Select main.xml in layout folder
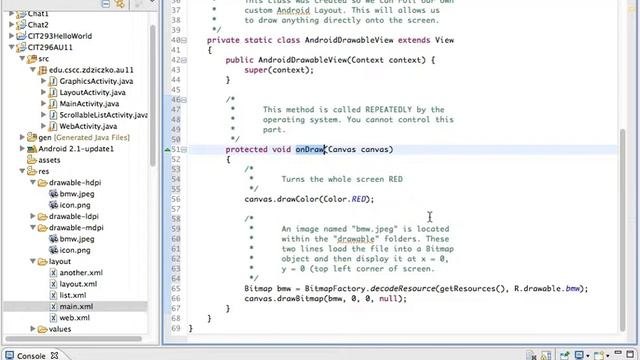 [x=76, y=307]
